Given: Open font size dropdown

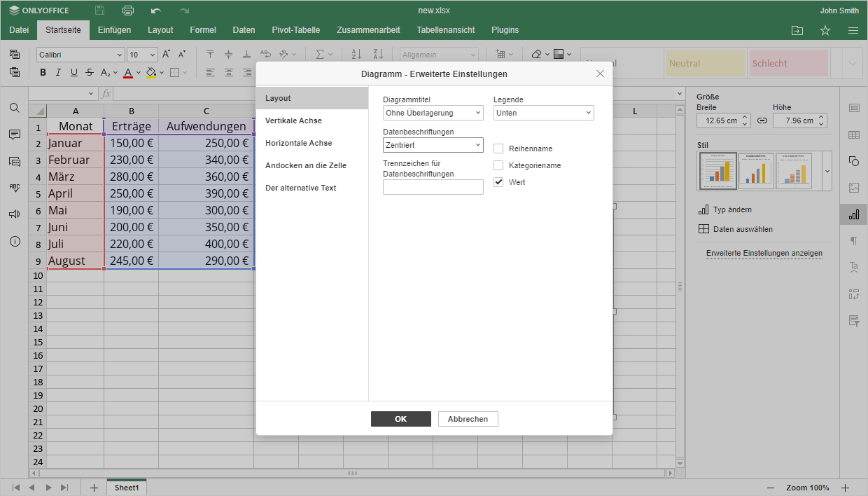Looking at the screenshot, I should (x=153, y=55).
